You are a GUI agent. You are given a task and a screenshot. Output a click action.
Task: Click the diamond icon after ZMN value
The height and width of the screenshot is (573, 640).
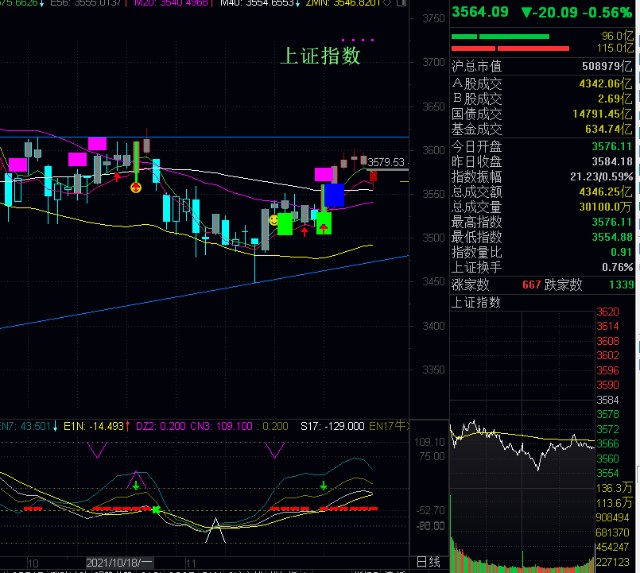(x=388, y=3)
